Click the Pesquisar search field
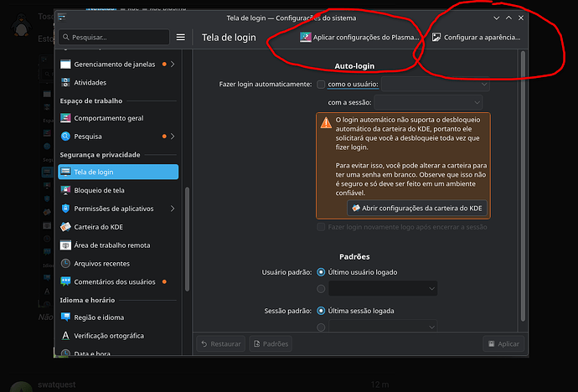 click(115, 37)
